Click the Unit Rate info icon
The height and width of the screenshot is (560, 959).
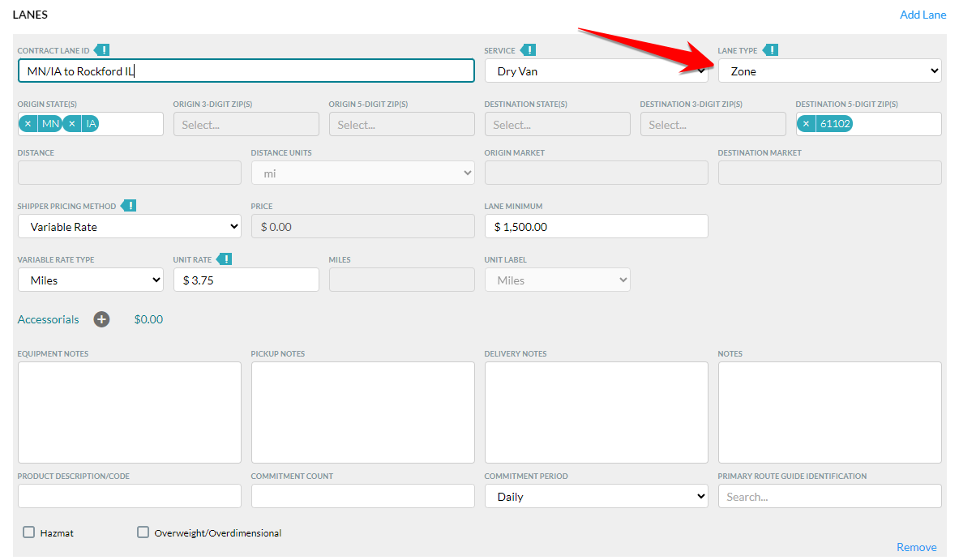[225, 259]
